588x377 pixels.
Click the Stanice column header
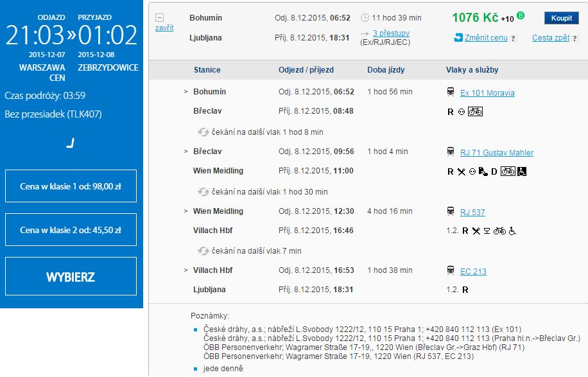pos(207,70)
